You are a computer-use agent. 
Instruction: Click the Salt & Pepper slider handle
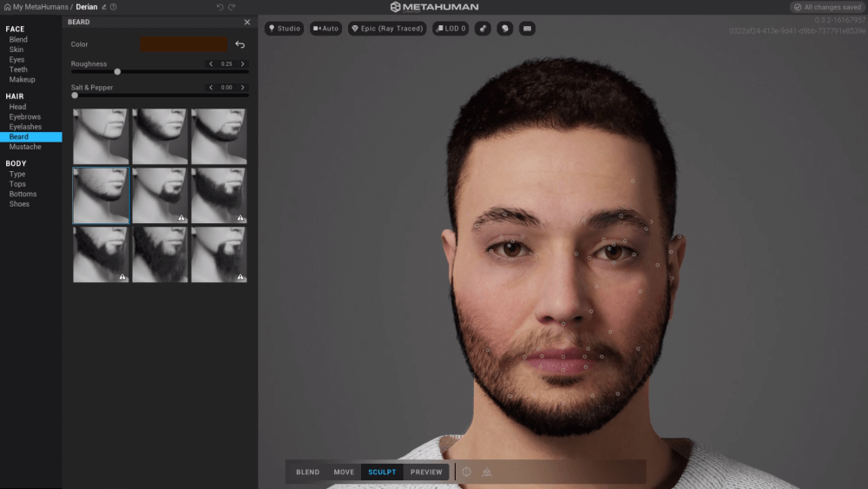pos(75,96)
